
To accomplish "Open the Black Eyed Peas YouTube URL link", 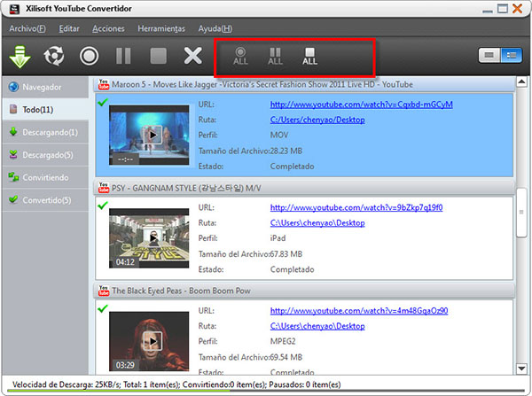I will pyautogui.click(x=359, y=311).
